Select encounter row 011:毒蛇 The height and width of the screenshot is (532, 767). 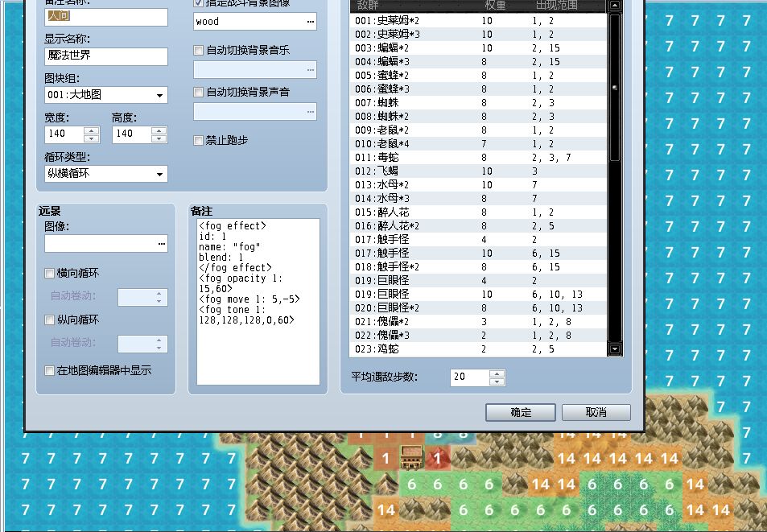coord(479,158)
